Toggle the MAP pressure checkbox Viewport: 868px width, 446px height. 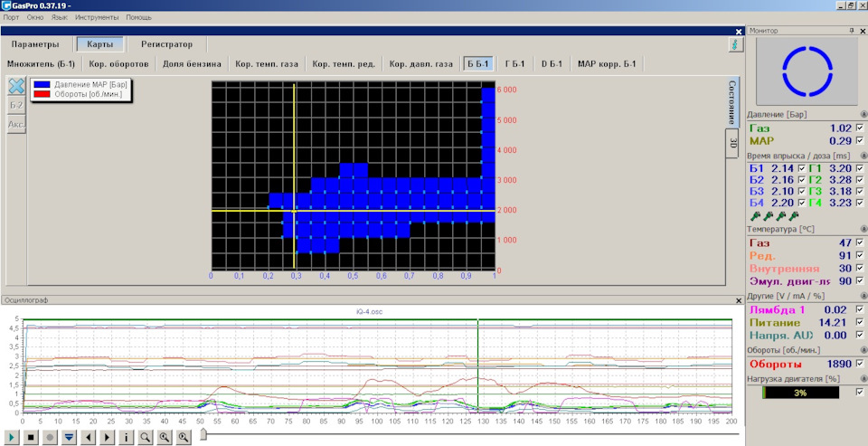[860, 141]
